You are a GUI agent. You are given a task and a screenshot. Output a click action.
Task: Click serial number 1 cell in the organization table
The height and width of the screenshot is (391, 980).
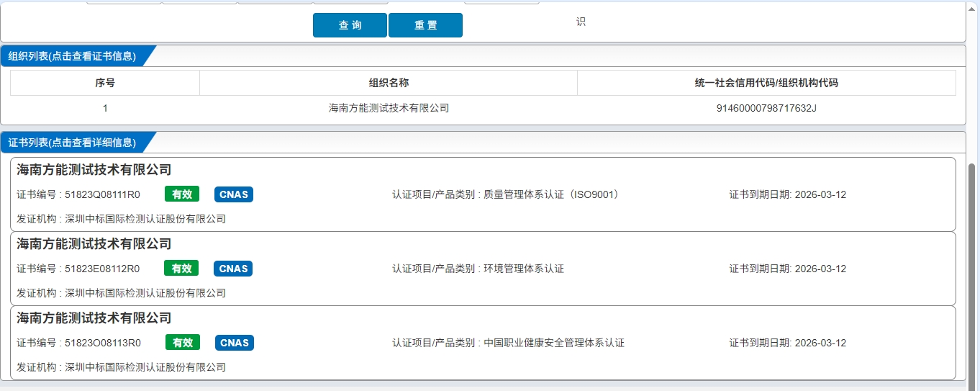(x=105, y=108)
